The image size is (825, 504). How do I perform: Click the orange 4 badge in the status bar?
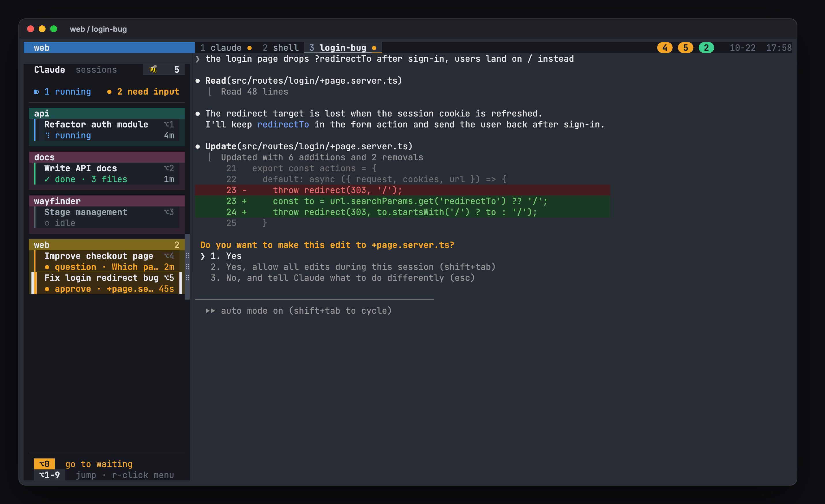(x=665, y=48)
